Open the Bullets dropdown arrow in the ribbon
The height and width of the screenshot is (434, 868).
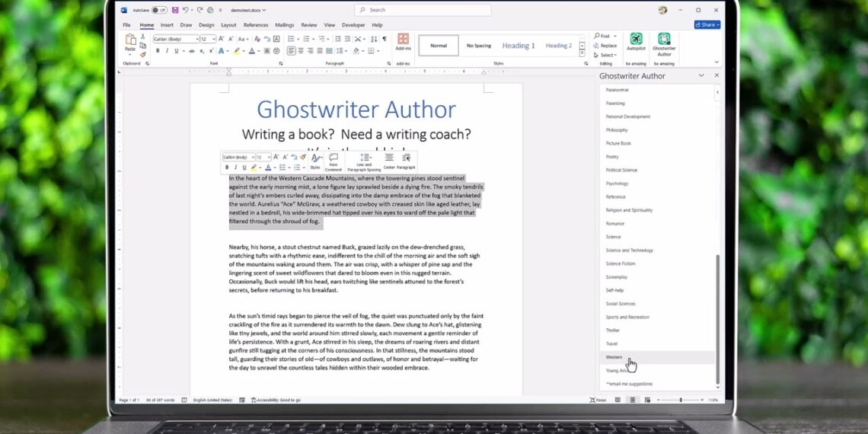click(x=298, y=40)
